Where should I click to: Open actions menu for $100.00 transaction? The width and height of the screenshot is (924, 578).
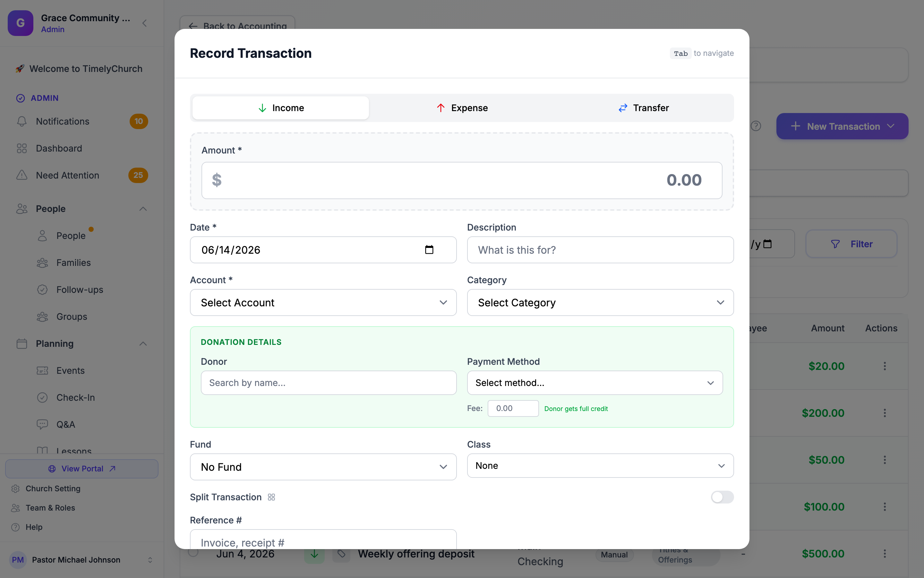(885, 506)
